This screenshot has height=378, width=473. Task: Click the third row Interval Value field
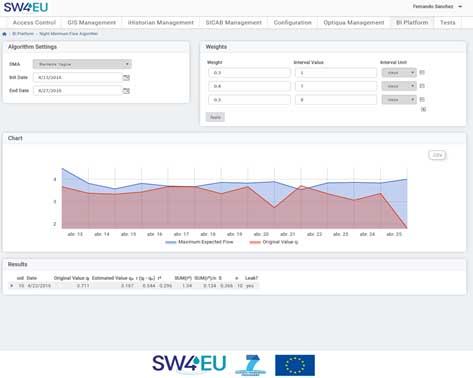point(336,99)
